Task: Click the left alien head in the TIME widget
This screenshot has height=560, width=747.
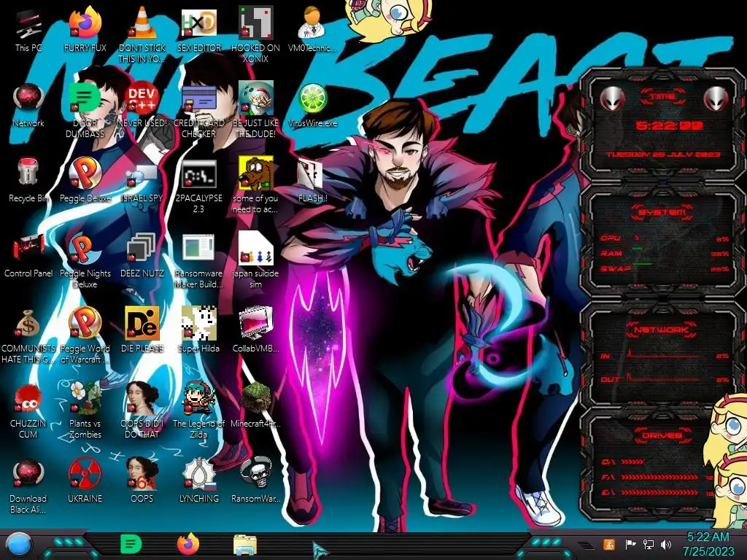Action: (x=612, y=98)
